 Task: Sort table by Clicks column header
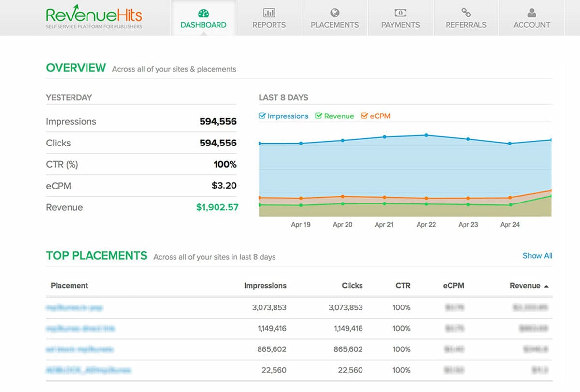(x=352, y=286)
